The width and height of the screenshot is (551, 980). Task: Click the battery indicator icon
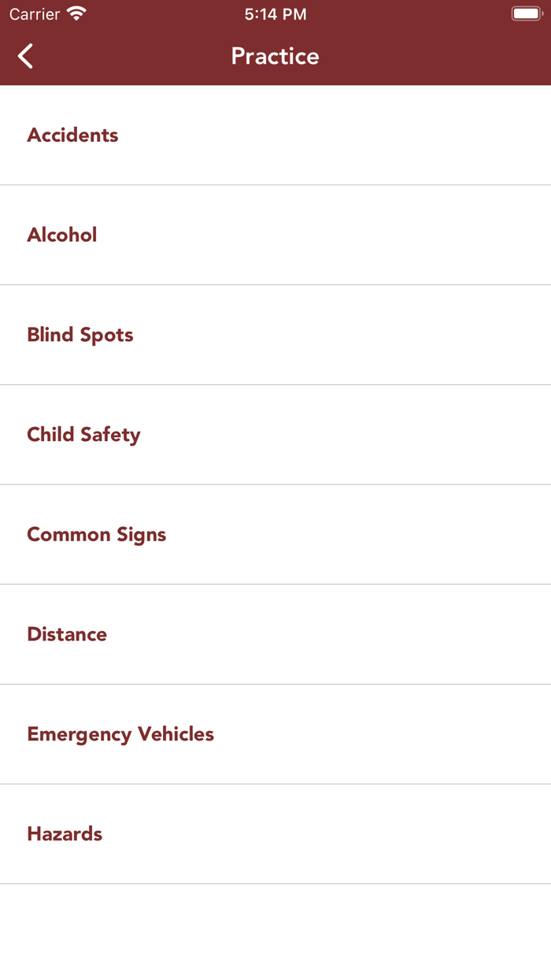coord(526,13)
